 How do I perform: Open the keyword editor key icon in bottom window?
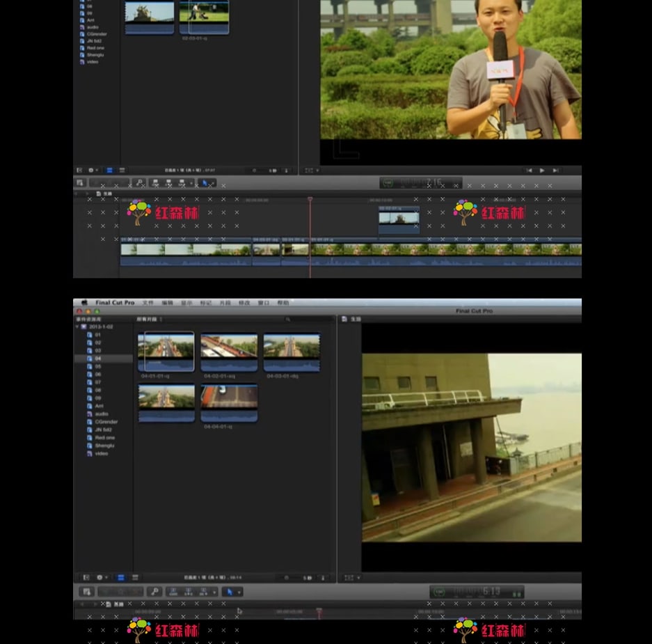pos(154,592)
